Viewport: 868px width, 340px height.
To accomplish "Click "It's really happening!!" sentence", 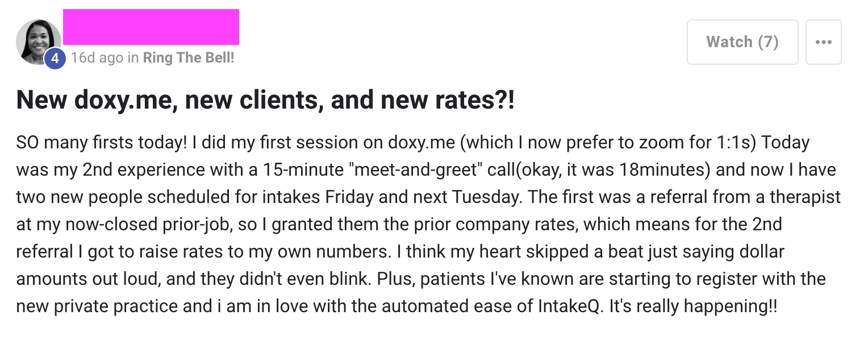I will [693, 306].
